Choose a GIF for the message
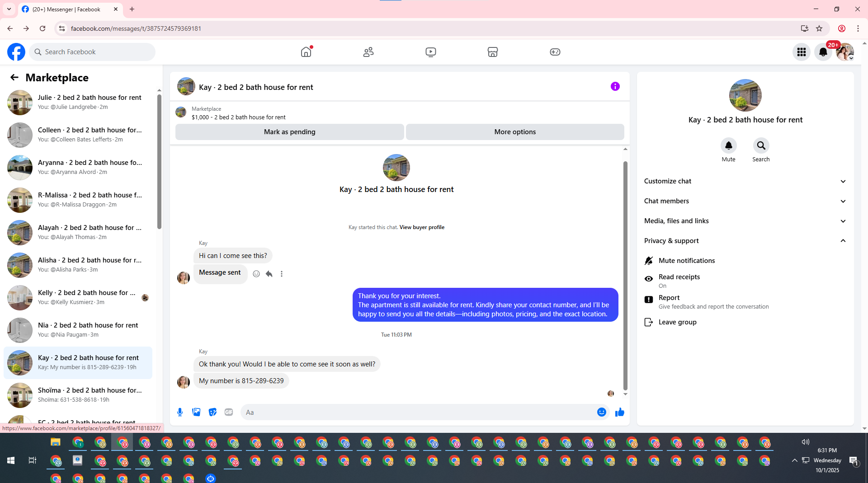Viewport: 868px width, 483px height. pyautogui.click(x=229, y=412)
